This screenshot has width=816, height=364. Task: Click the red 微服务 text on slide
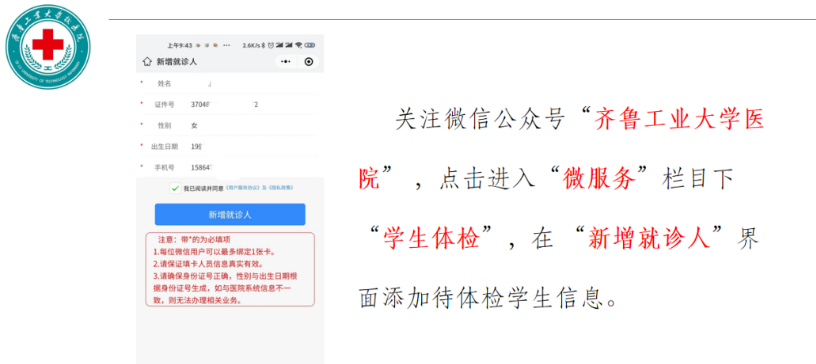tap(600, 179)
